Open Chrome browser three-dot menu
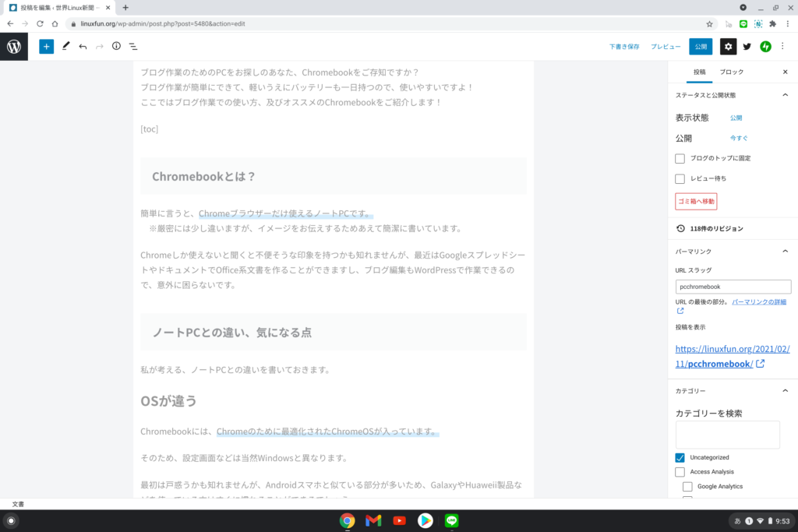Viewport: 798px width, 532px height. tap(787, 23)
